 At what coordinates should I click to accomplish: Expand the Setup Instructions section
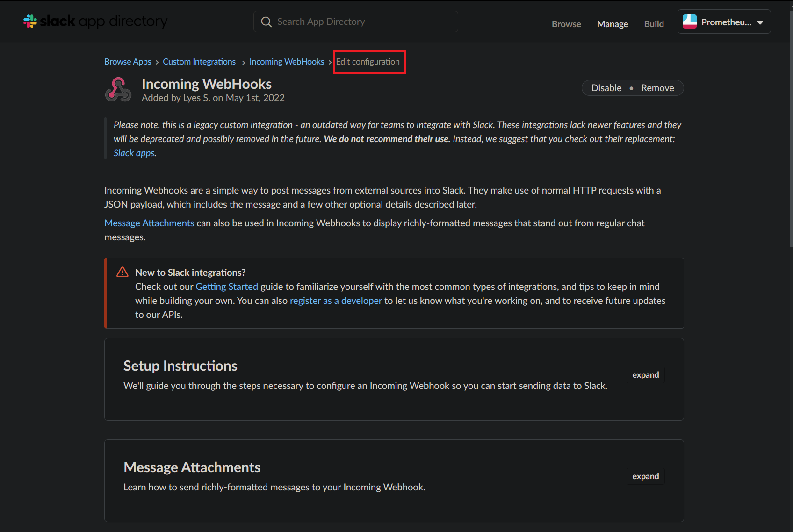(x=645, y=375)
